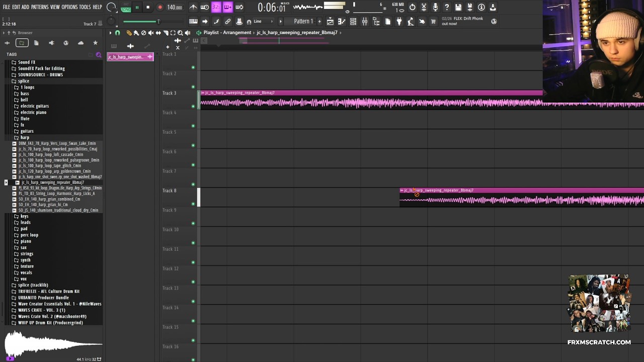The height and width of the screenshot is (362, 644).
Task: Click the Undo history icon
Action: [x=413, y=7]
